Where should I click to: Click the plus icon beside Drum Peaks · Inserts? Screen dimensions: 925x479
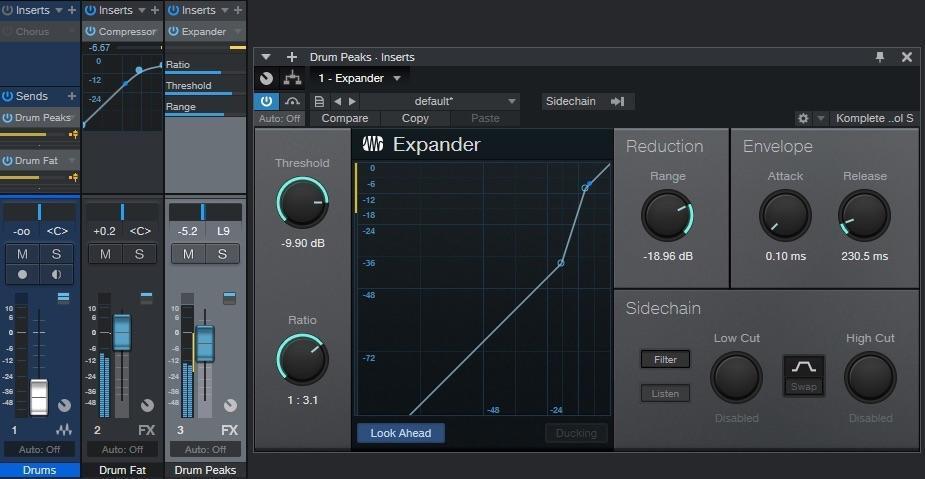tap(291, 57)
